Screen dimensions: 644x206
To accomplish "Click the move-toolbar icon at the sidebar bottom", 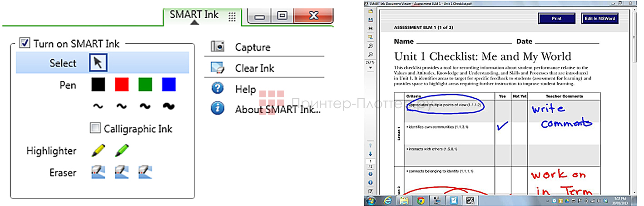I will (x=371, y=191).
